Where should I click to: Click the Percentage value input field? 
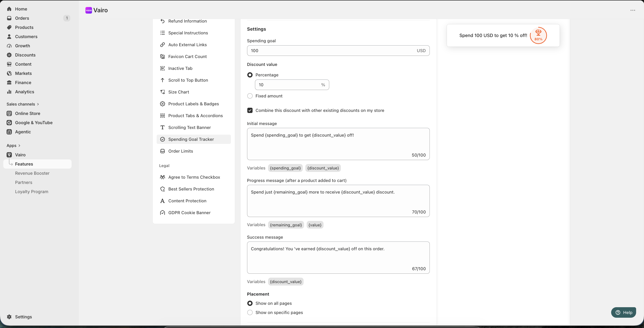pyautogui.click(x=292, y=85)
